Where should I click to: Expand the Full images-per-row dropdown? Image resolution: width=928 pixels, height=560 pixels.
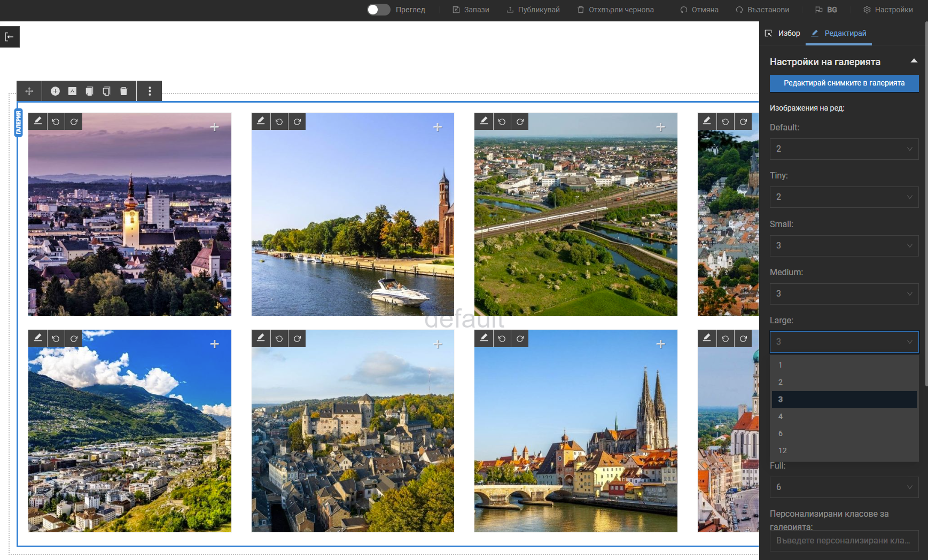(x=844, y=487)
